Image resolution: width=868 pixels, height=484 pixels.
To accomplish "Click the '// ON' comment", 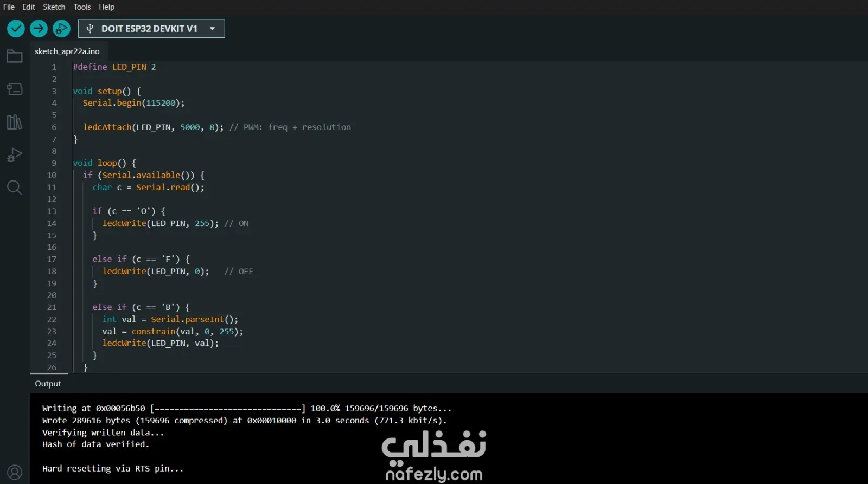I will [237, 223].
